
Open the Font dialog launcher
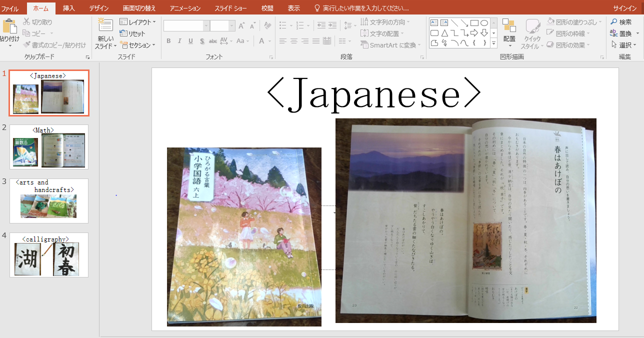click(271, 57)
